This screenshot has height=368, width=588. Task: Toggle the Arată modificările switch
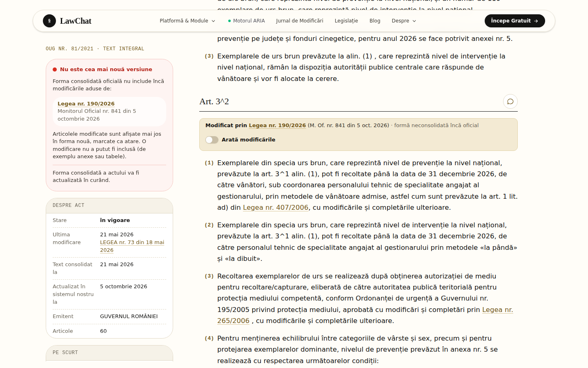point(212,140)
